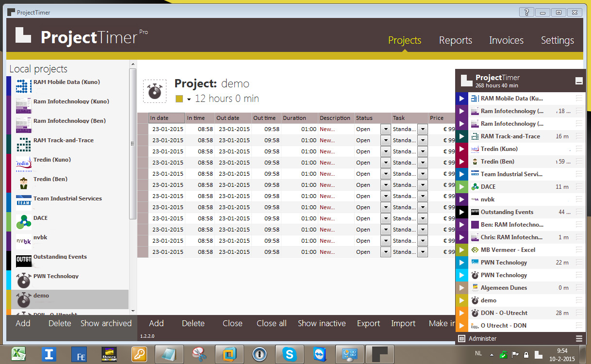
Task: Click the yellow project color swatch
Action: (x=179, y=99)
